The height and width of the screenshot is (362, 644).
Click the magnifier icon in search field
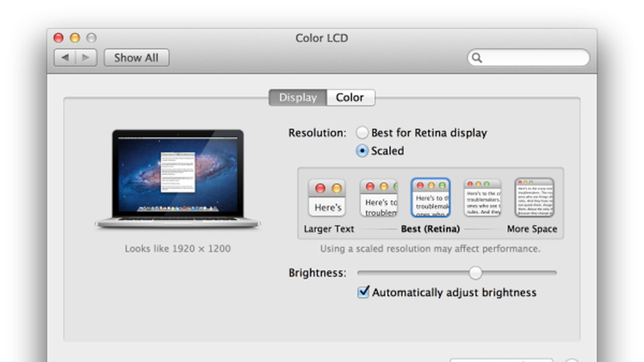point(477,58)
